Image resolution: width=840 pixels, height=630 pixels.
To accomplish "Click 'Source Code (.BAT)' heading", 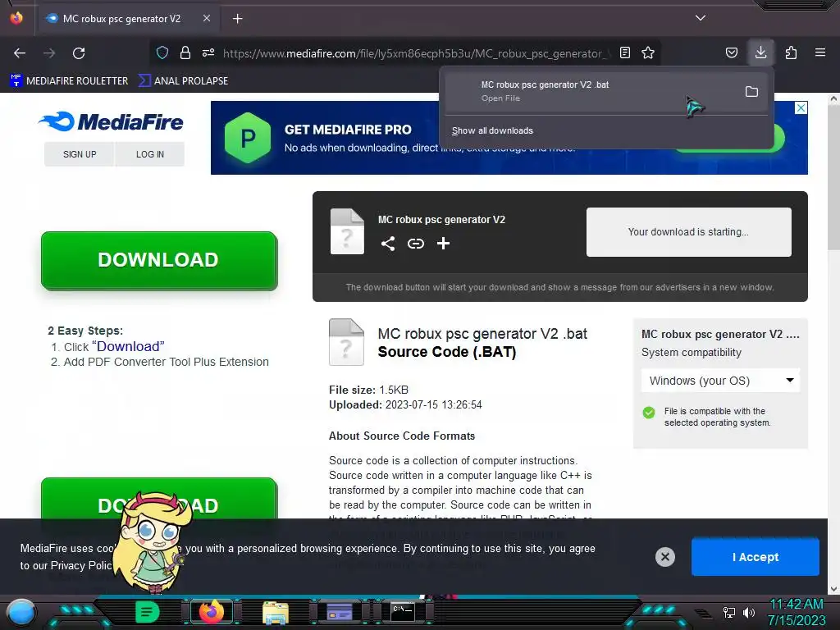I will (447, 352).
